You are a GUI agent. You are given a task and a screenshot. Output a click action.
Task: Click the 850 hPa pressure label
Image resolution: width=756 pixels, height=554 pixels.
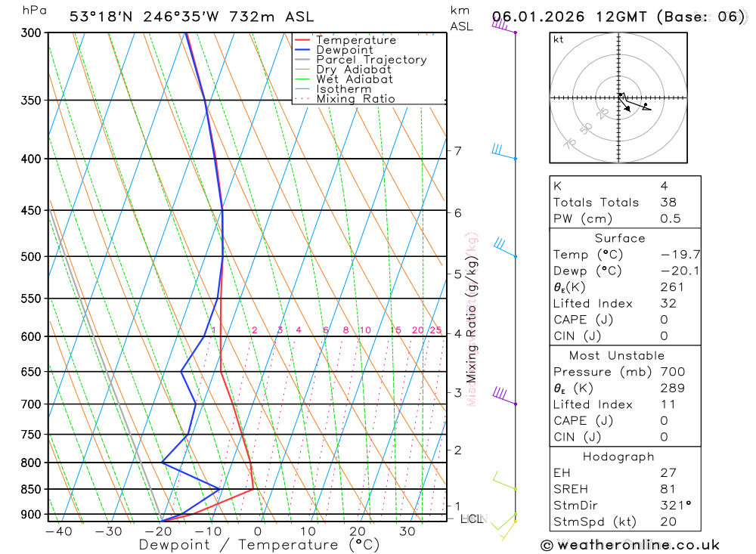31,490
